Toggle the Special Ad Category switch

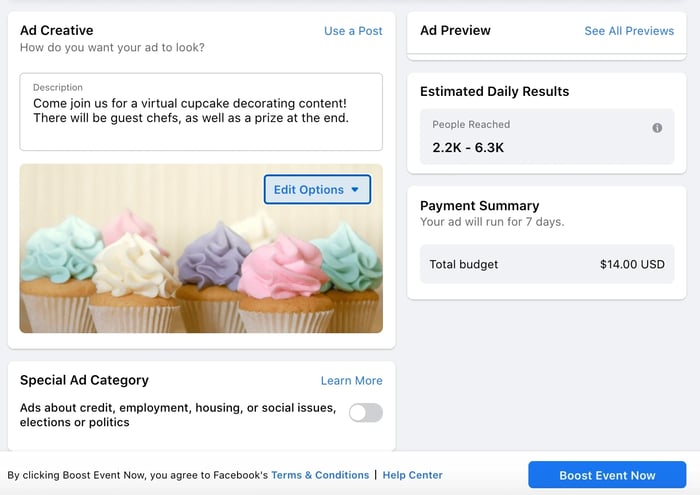pos(366,412)
